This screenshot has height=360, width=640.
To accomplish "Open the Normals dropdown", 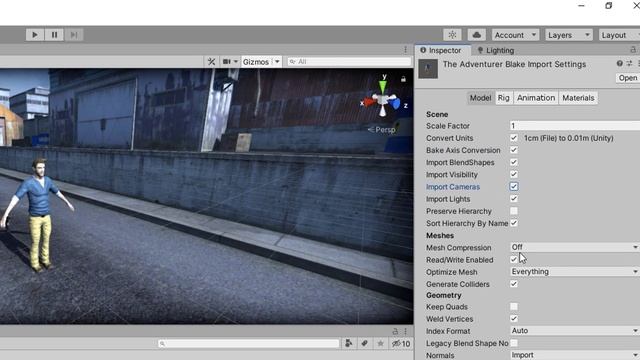I will click(575, 355).
